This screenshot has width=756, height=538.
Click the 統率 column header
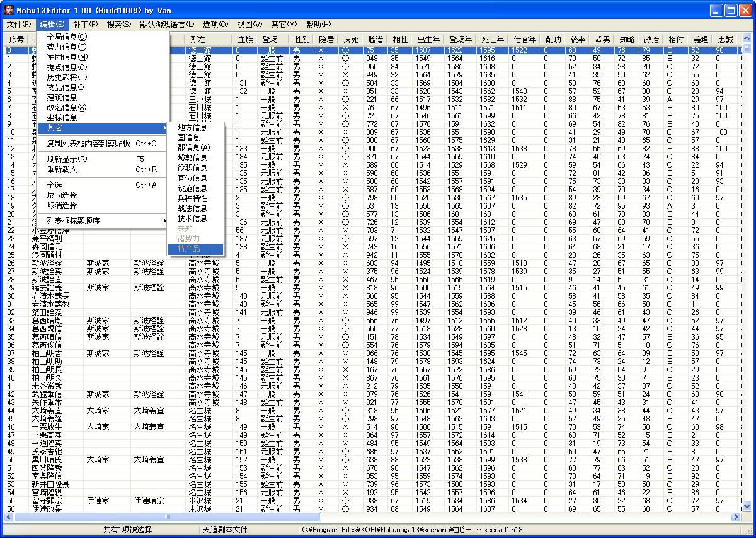pos(578,40)
